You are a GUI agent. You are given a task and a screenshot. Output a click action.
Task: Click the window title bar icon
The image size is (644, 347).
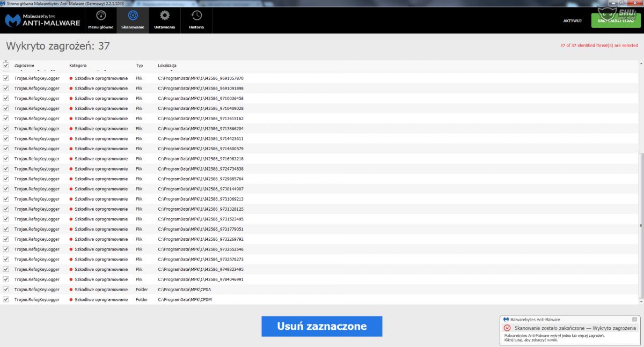pos(3,3)
